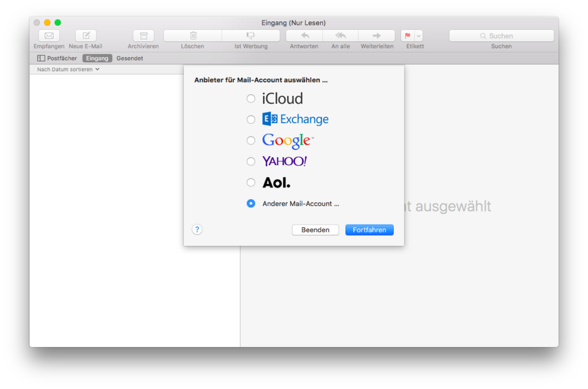Viewport: 588px width, 389px height.
Task: Click the Beenden button
Action: pos(316,230)
